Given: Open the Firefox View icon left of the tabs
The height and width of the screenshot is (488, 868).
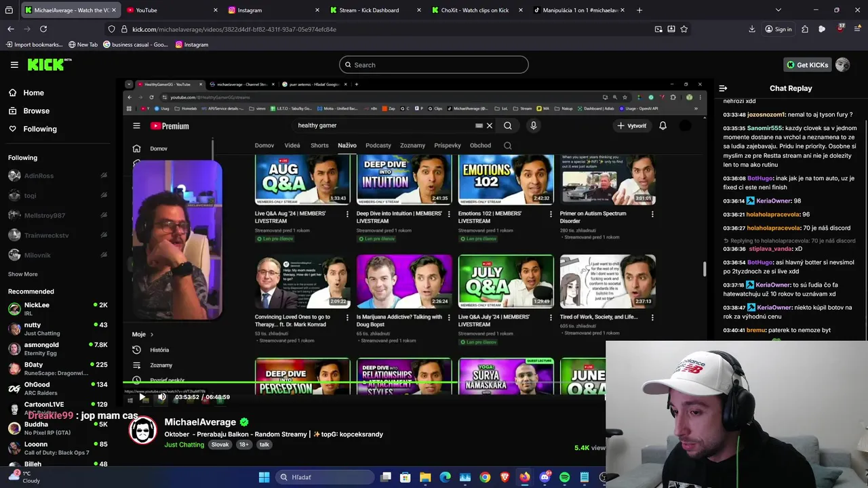Looking at the screenshot, I should coord(9,10).
